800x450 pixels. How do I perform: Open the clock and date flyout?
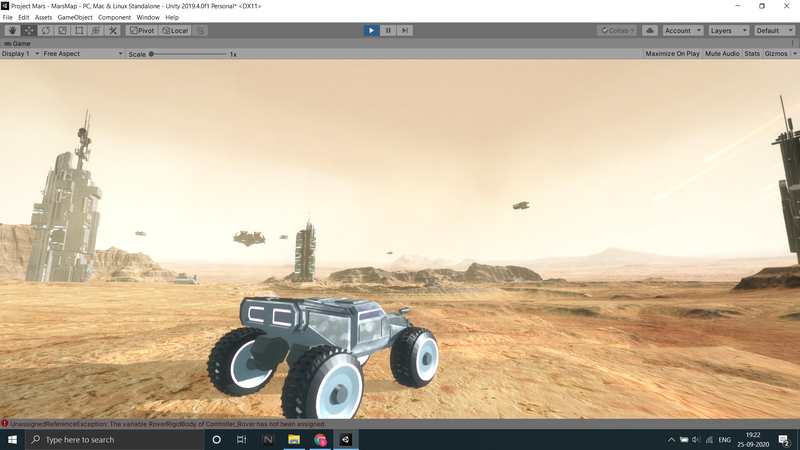coord(753,440)
